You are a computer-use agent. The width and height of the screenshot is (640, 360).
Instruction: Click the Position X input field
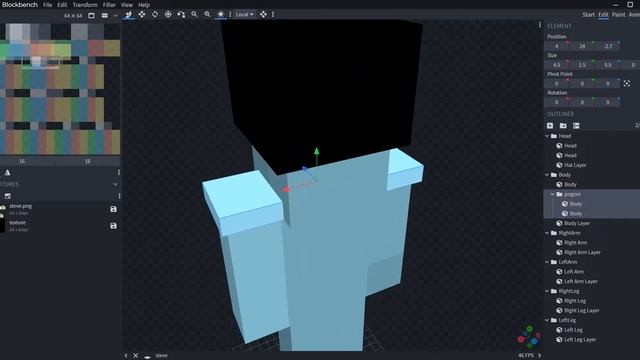point(556,46)
